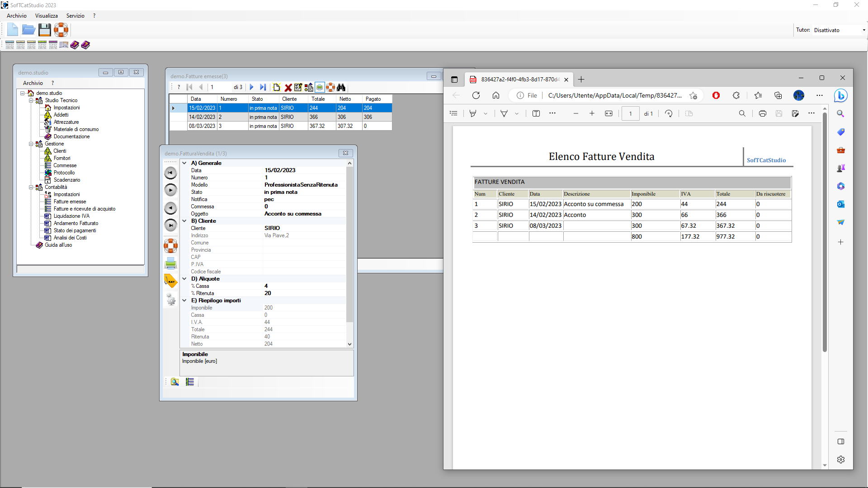Create new invoice record icon

(x=277, y=87)
